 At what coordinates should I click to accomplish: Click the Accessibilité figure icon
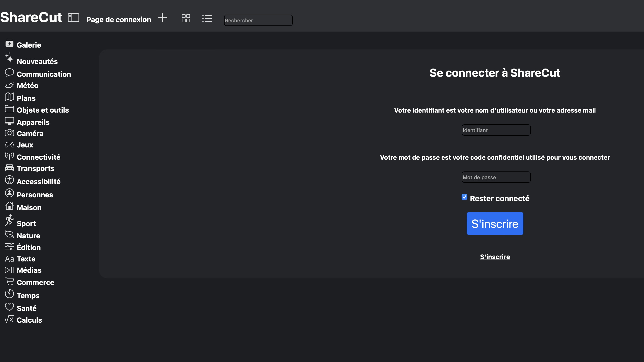[9, 180]
